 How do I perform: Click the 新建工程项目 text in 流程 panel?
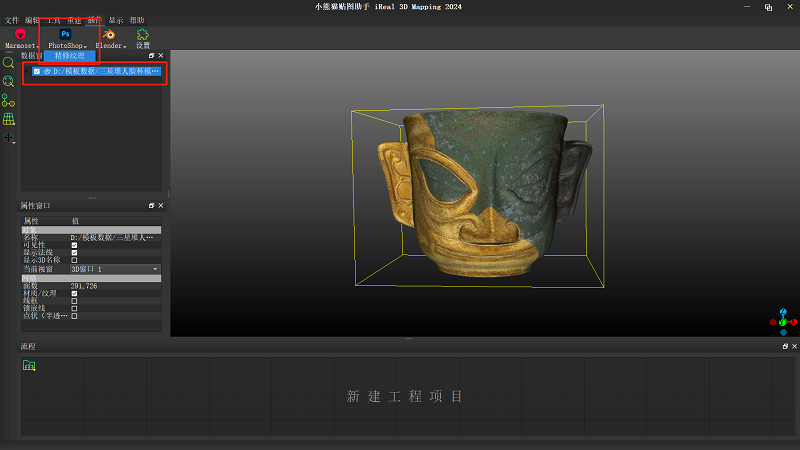pyautogui.click(x=405, y=396)
